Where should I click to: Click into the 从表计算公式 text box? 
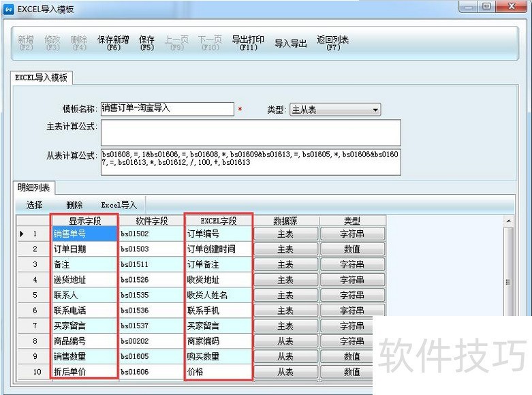[251, 162]
